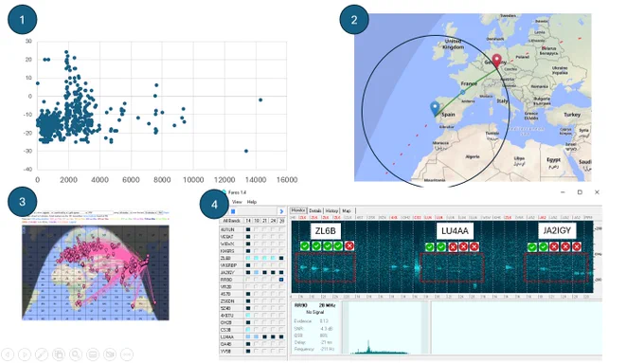Screen dimensions: 644x363
Task: Go to the previous slide
Action: coord(8,354)
